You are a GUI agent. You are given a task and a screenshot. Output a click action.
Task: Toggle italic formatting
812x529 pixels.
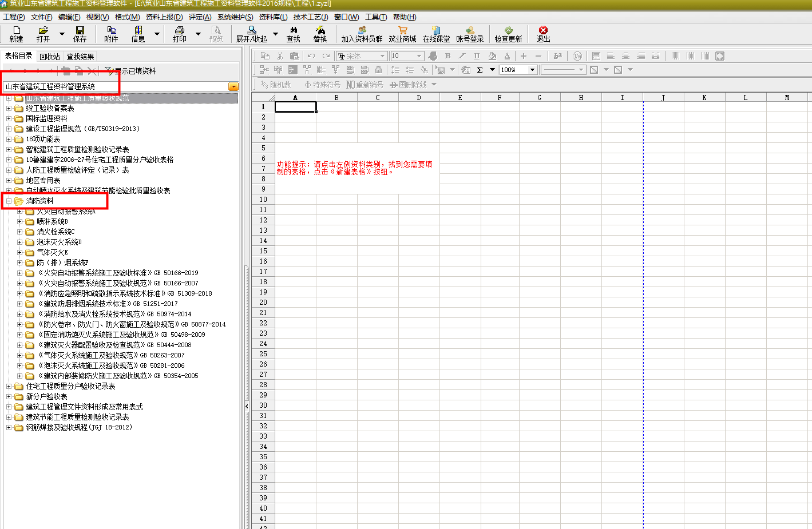click(462, 56)
